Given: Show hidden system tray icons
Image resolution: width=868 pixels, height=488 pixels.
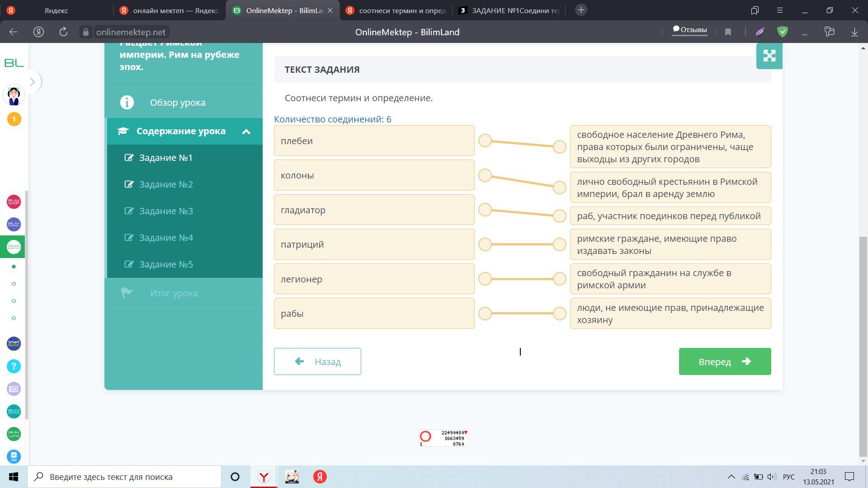Looking at the screenshot, I should tap(731, 477).
